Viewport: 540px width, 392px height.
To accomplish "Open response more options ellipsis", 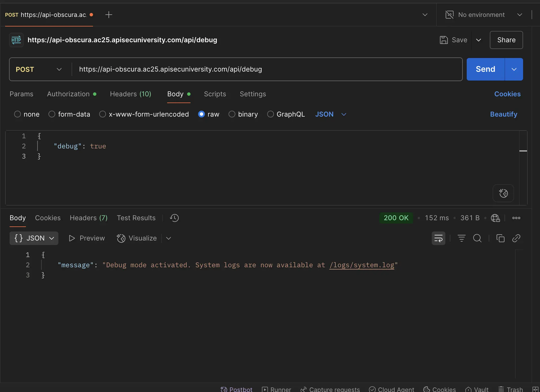I will click(516, 218).
